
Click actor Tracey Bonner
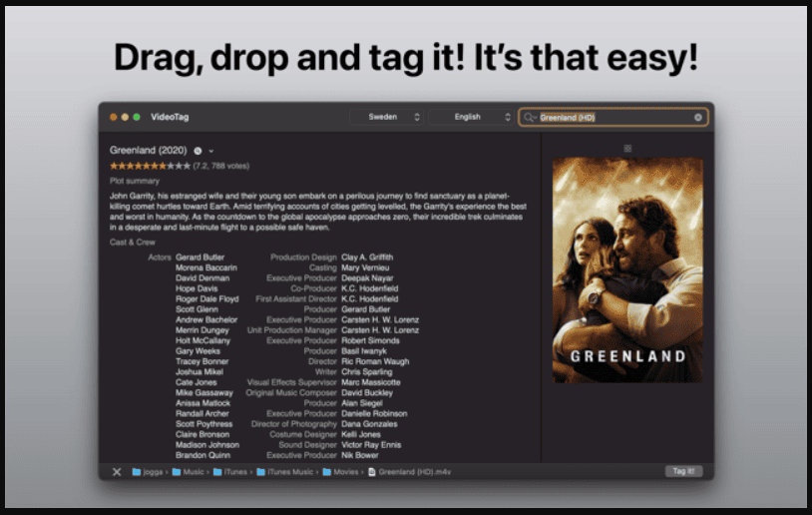202,361
